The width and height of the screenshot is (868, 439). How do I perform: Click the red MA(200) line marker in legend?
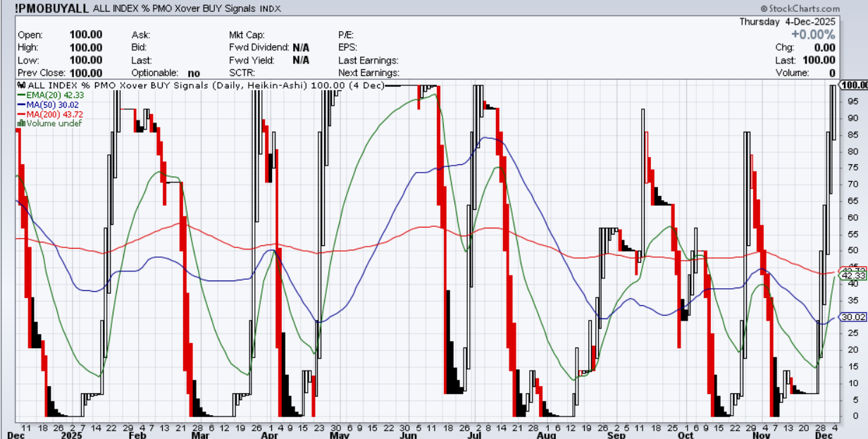[x=22, y=114]
